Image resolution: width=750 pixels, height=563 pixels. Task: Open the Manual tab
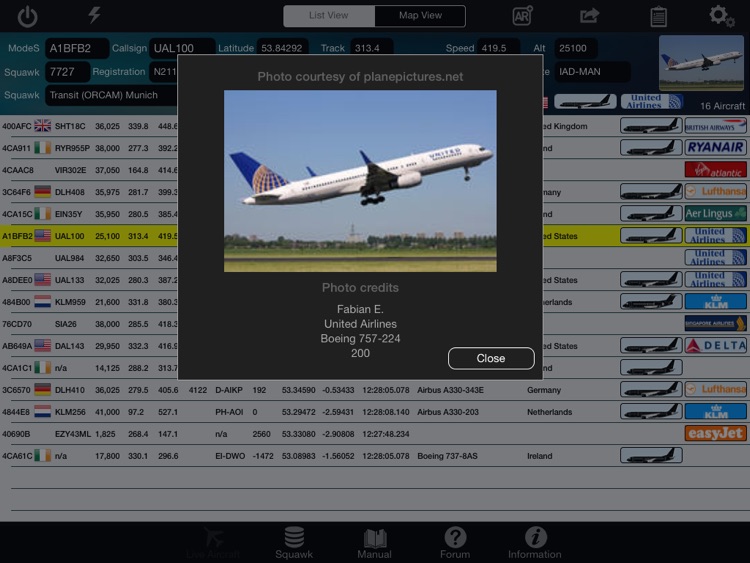click(x=375, y=543)
